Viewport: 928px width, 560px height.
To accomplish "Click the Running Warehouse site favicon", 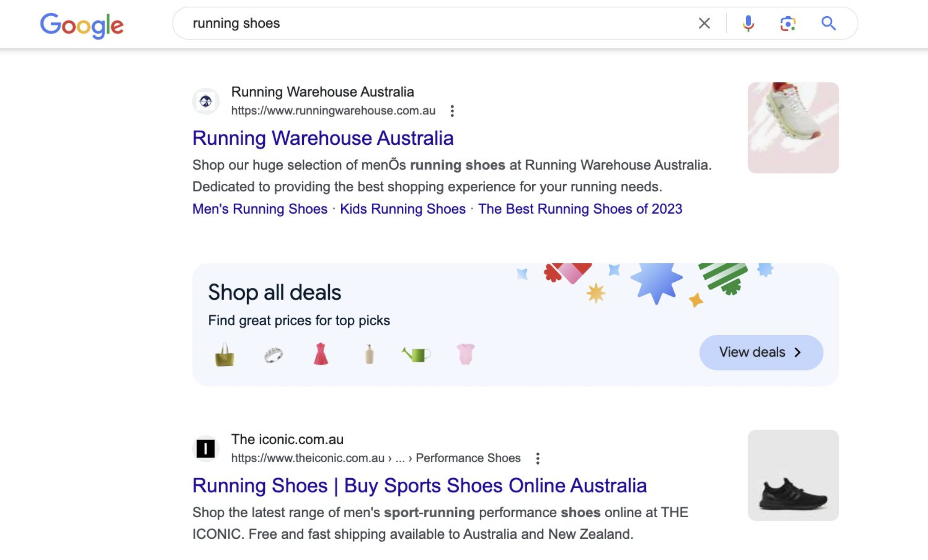I will [206, 101].
